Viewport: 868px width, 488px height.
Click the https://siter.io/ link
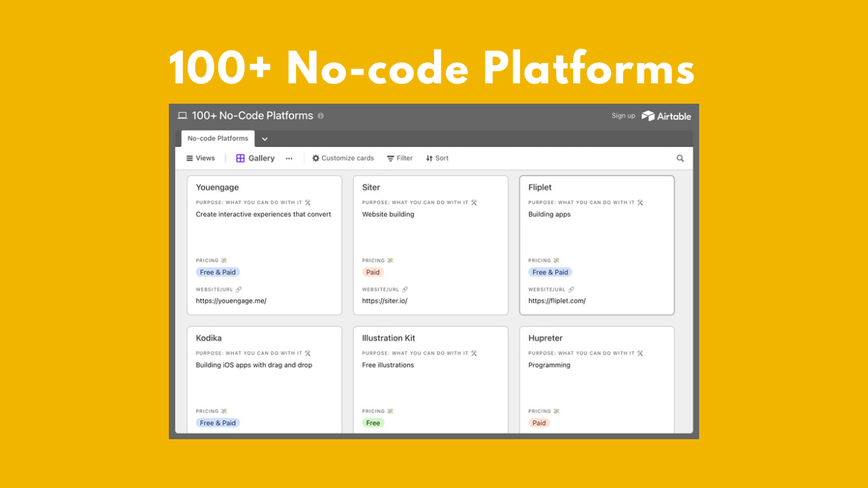pyautogui.click(x=384, y=301)
